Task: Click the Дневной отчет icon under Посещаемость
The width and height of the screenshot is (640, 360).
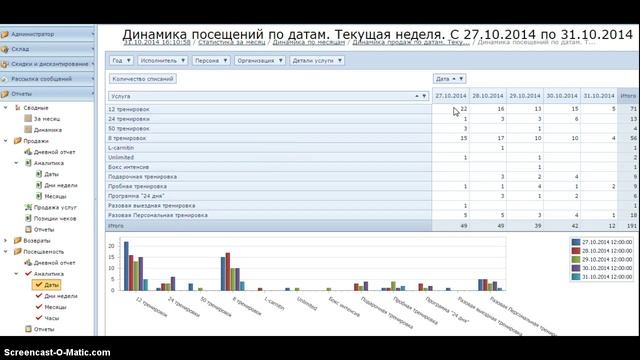Action: pos(28,262)
